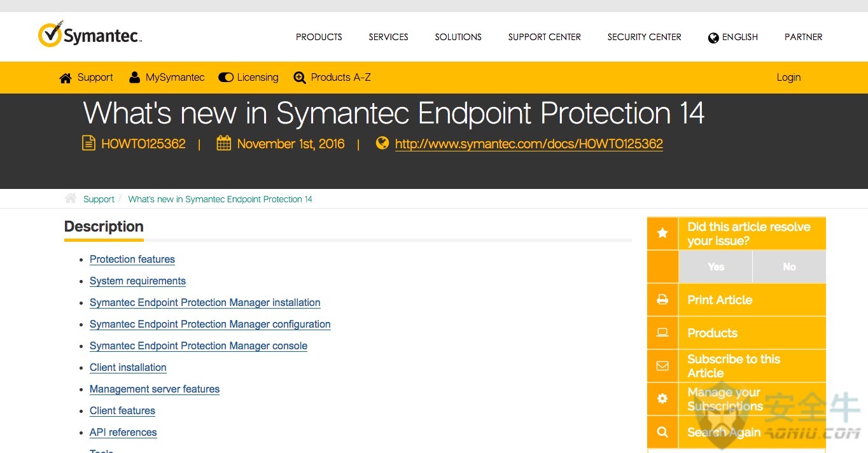The width and height of the screenshot is (868, 453).
Task: Browse Products A-Z
Action: (341, 78)
